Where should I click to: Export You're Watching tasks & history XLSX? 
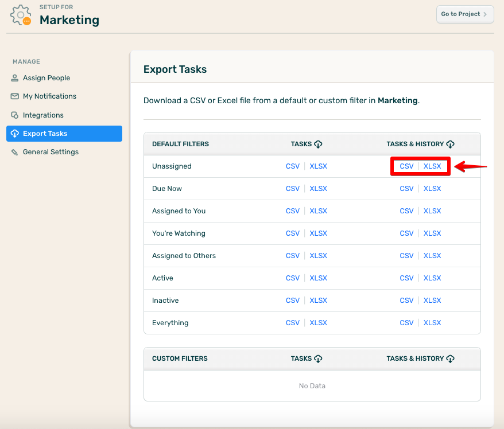click(x=432, y=233)
